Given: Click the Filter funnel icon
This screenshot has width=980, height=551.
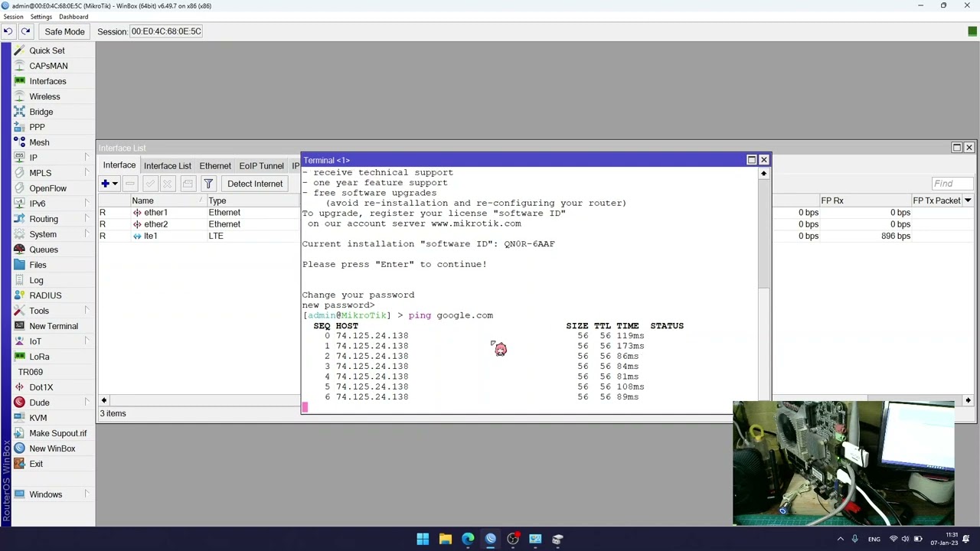Looking at the screenshot, I should click(x=208, y=184).
